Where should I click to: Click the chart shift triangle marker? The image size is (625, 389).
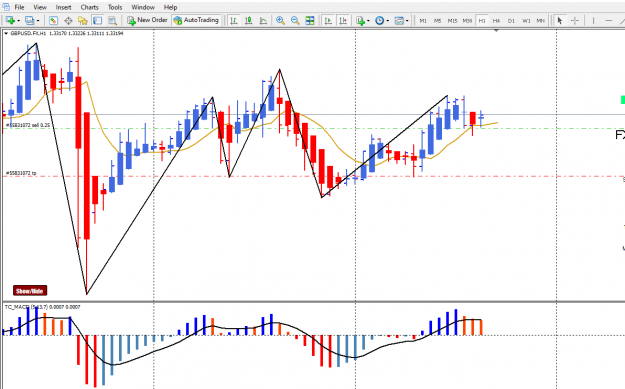coord(496,30)
